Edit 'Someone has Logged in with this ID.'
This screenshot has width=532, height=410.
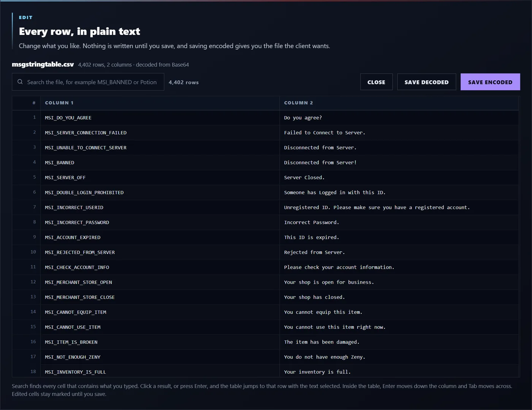pyautogui.click(x=399, y=192)
